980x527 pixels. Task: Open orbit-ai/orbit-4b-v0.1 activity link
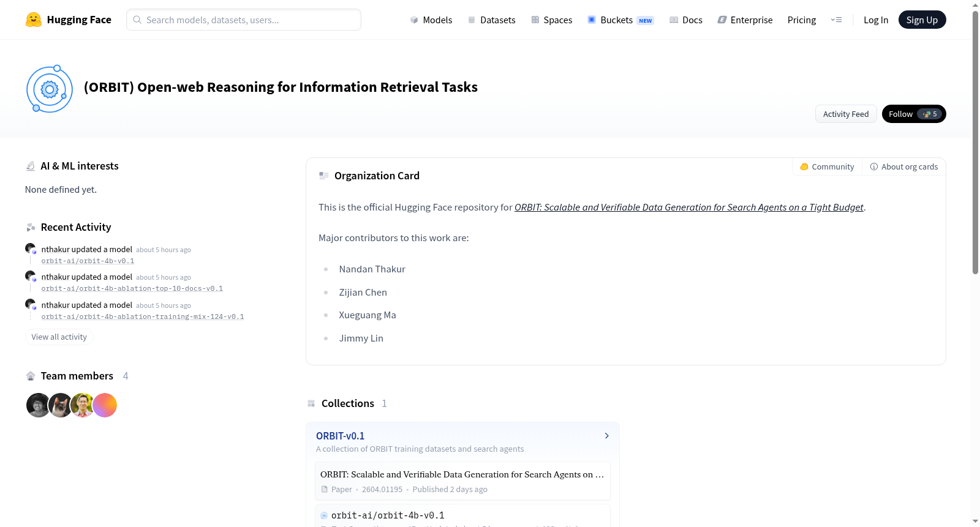[88, 261]
